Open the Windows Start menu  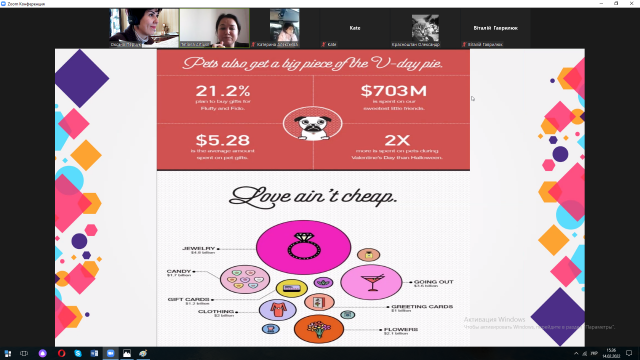[7, 353]
